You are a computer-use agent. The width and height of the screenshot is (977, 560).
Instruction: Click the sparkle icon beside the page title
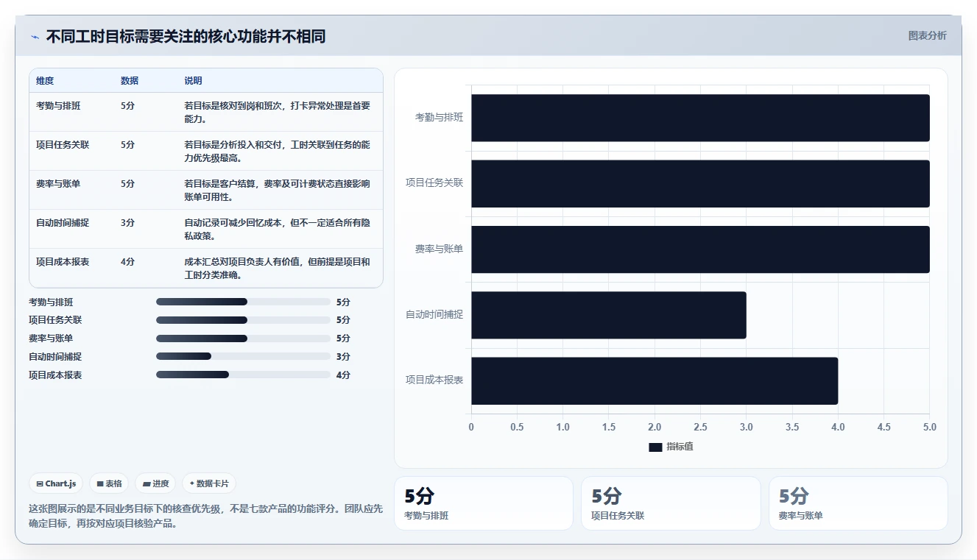[x=35, y=37]
